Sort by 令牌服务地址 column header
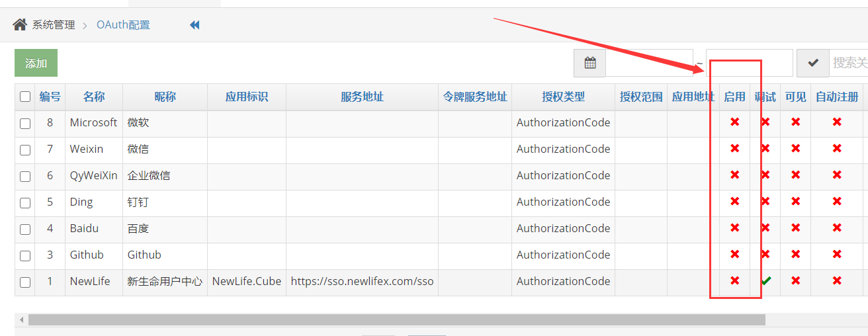This screenshot has width=868, height=336. coord(475,97)
